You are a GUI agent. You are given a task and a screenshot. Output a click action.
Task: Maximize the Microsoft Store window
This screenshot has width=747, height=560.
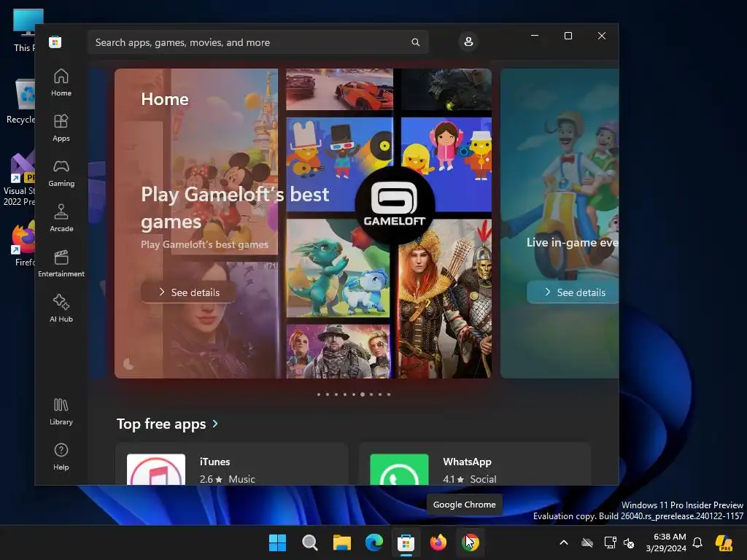click(568, 36)
